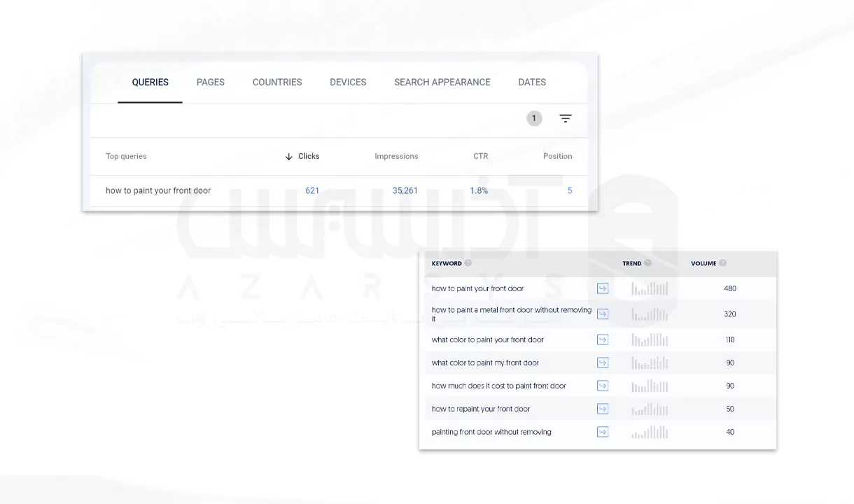
Task: Click arrow icon for 'painting front door without removing'
Action: tap(603, 432)
